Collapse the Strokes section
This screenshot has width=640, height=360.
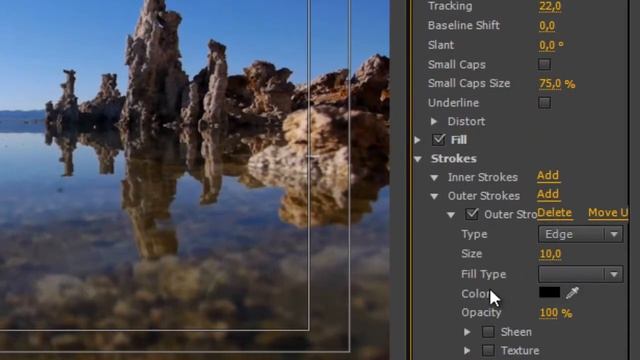tap(418, 159)
